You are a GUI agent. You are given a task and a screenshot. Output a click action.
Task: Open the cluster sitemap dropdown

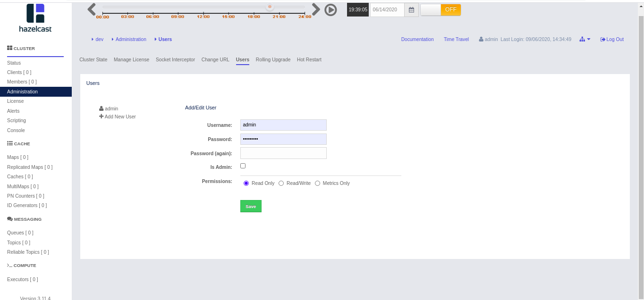(x=585, y=39)
